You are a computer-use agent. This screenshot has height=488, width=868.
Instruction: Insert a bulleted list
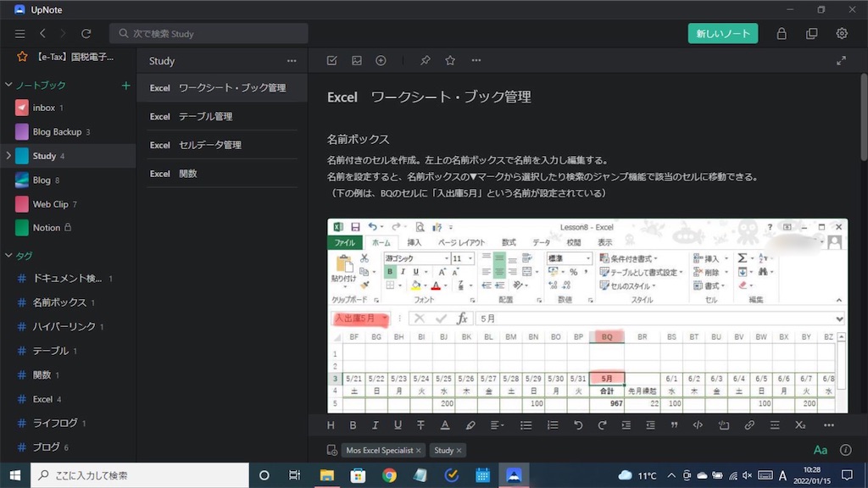(526, 425)
